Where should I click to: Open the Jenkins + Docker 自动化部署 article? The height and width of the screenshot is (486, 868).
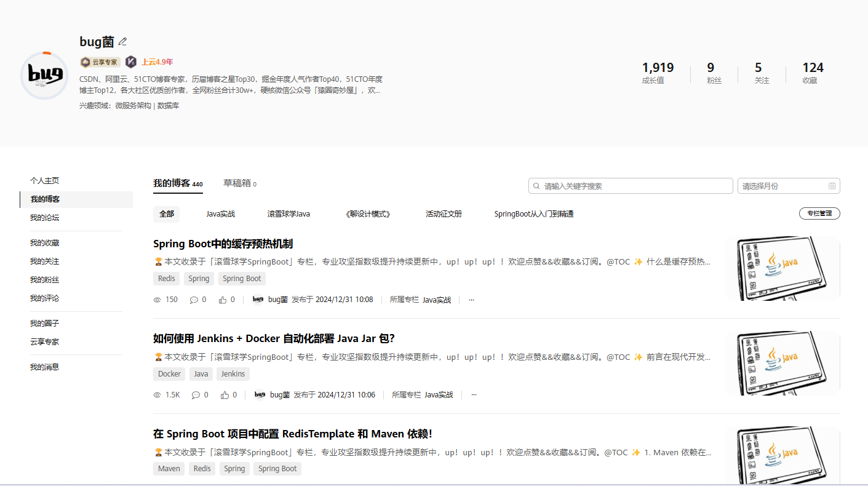(274, 338)
